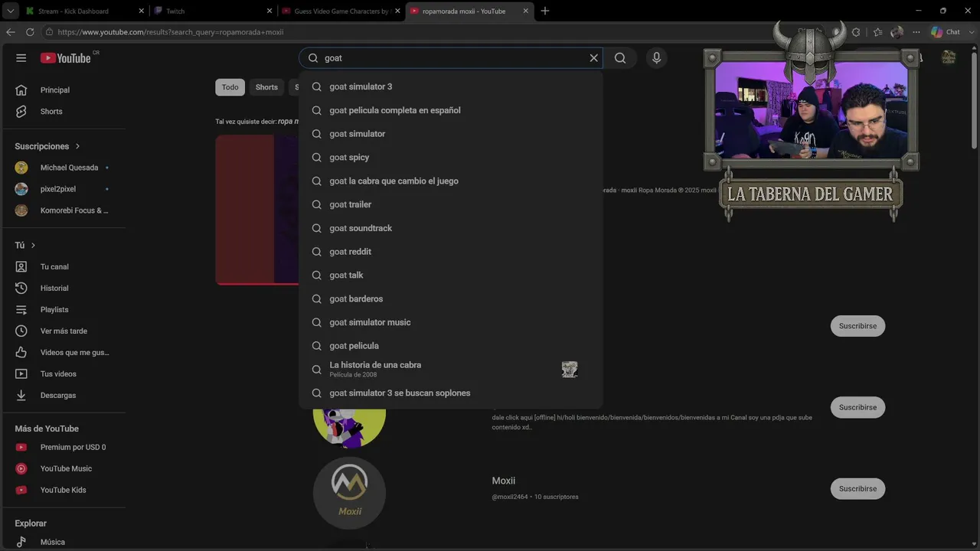Choose "La historia de una cabra" movie suggestion
This screenshot has width=980, height=551.
(x=451, y=370)
